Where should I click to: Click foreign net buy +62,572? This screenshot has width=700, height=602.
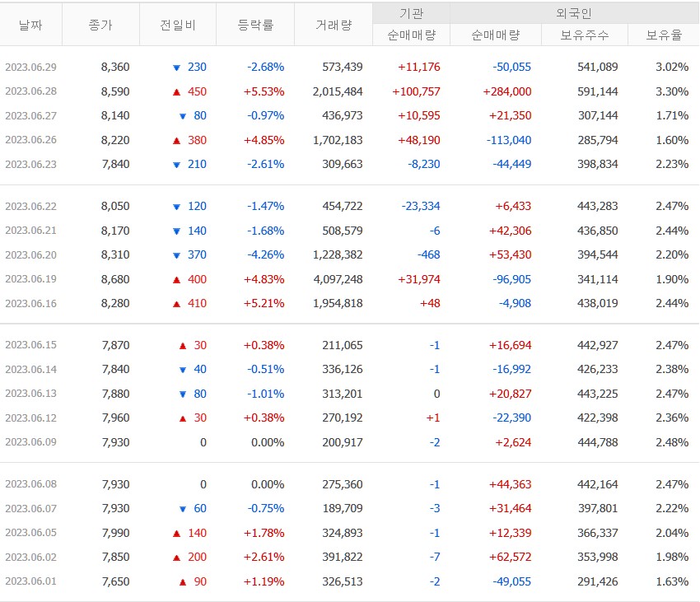tap(511, 557)
